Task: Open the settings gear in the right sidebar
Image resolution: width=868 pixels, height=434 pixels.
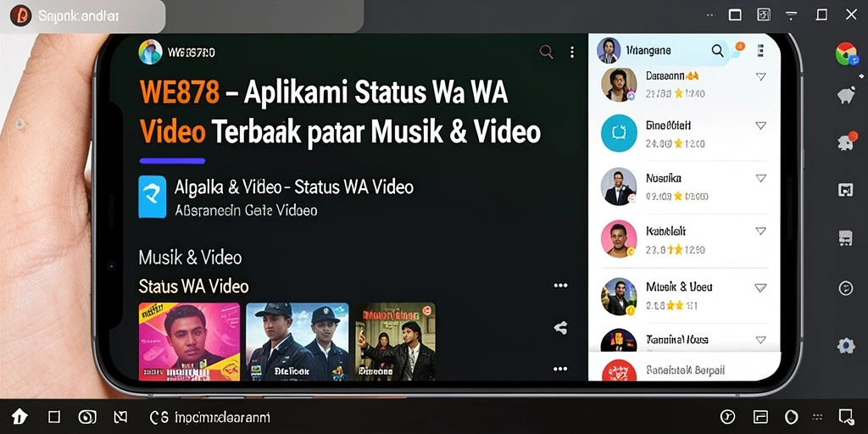Action: (x=846, y=346)
